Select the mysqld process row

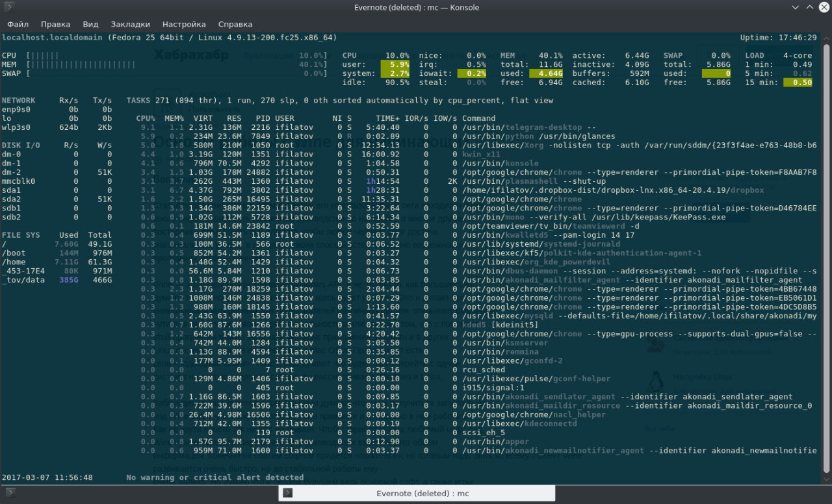(478, 316)
